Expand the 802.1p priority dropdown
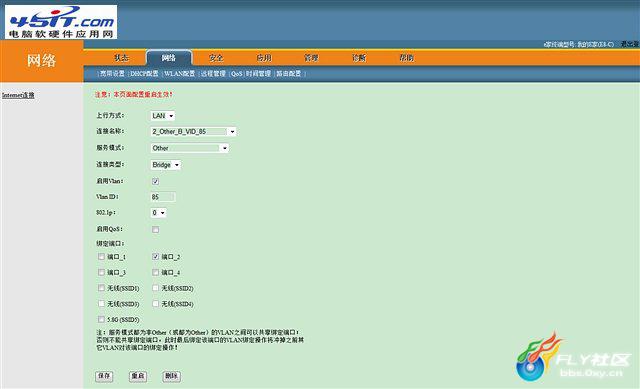 (158, 213)
